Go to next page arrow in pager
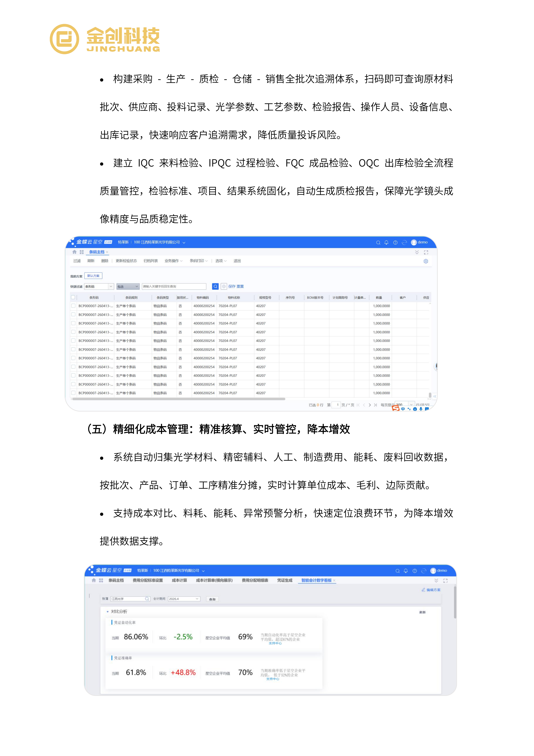 pyautogui.click(x=370, y=405)
